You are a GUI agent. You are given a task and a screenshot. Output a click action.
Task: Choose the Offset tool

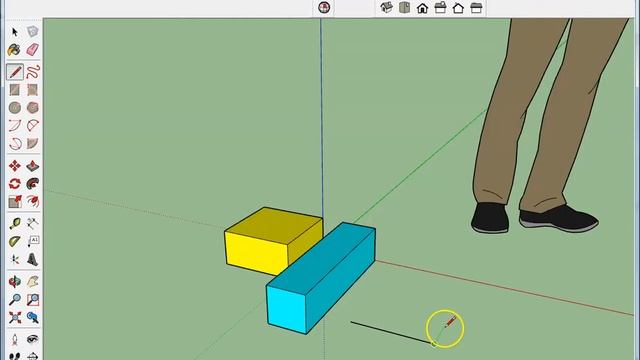(x=33, y=202)
